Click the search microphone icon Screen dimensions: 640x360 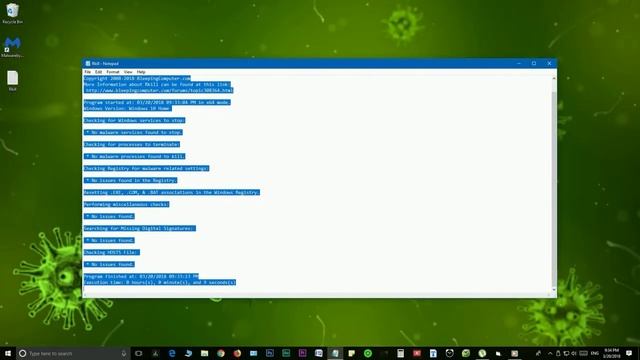(124, 353)
